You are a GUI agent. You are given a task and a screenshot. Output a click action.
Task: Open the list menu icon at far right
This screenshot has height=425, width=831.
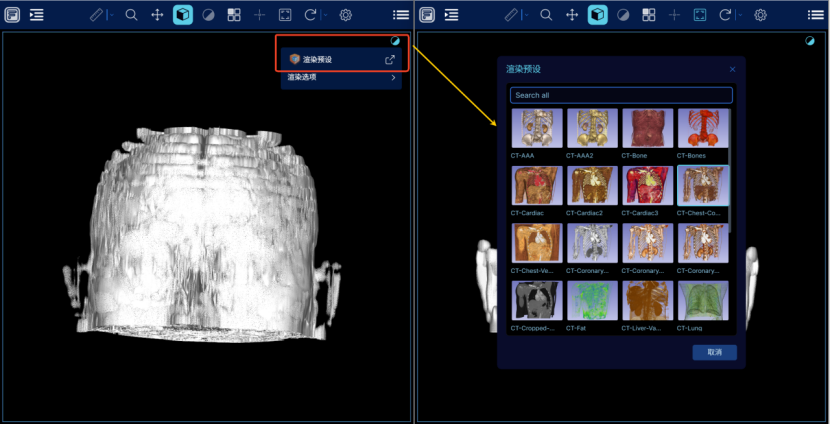pyautogui.click(x=816, y=15)
